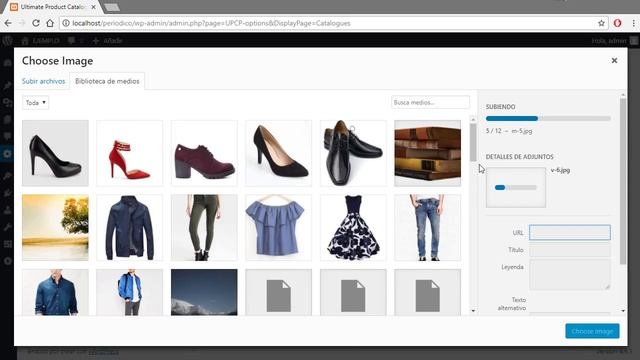
Task: Open the Toda media filter dropdown
Action: (36, 102)
